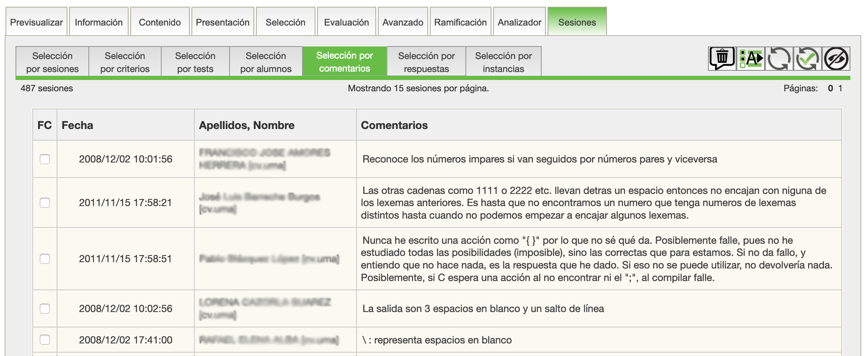Select the Selección por respuestas subtab

426,62
